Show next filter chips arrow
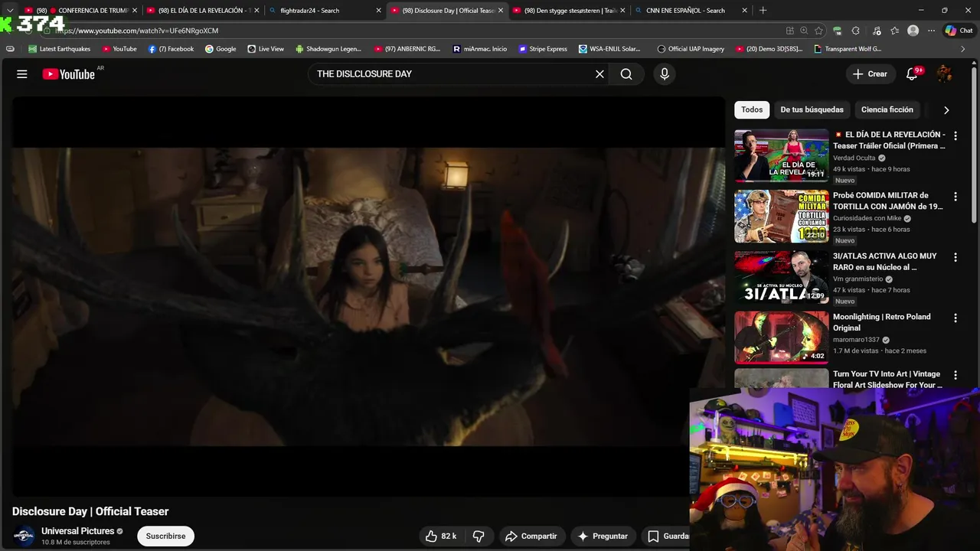 coord(946,110)
